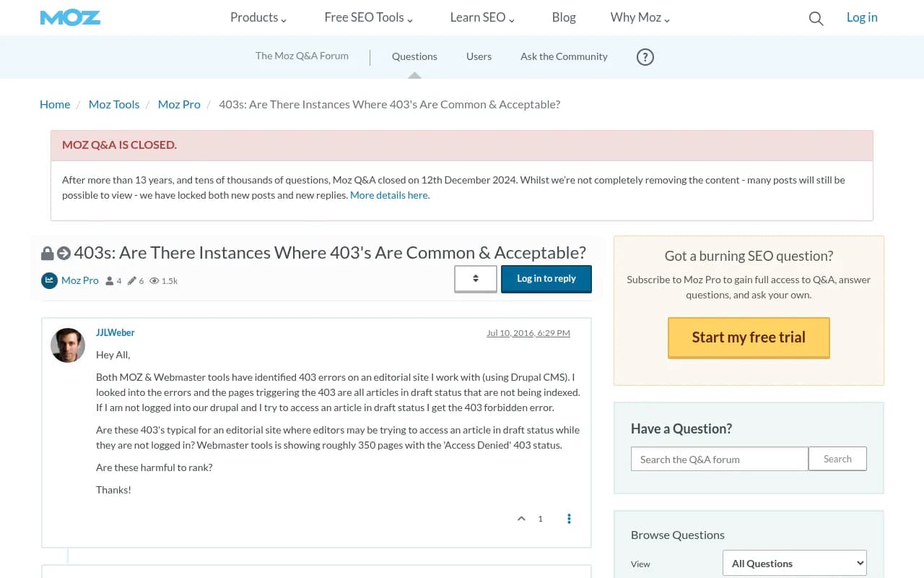Image resolution: width=924 pixels, height=578 pixels.
Task: Click JJLWeber's avatar thumbnail
Action: 67,345
